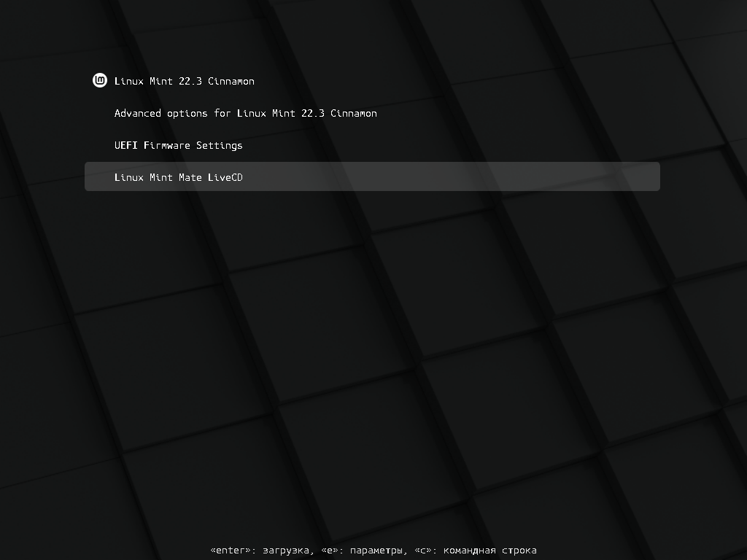This screenshot has width=747, height=560.
Task: Boot the Linux Mint Mate LiveCD entry
Action: click(372, 176)
